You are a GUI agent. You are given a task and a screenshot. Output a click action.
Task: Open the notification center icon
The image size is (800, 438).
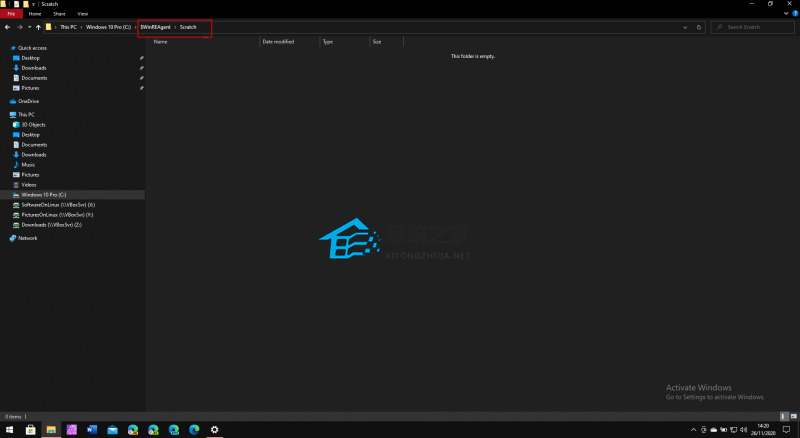pos(787,430)
